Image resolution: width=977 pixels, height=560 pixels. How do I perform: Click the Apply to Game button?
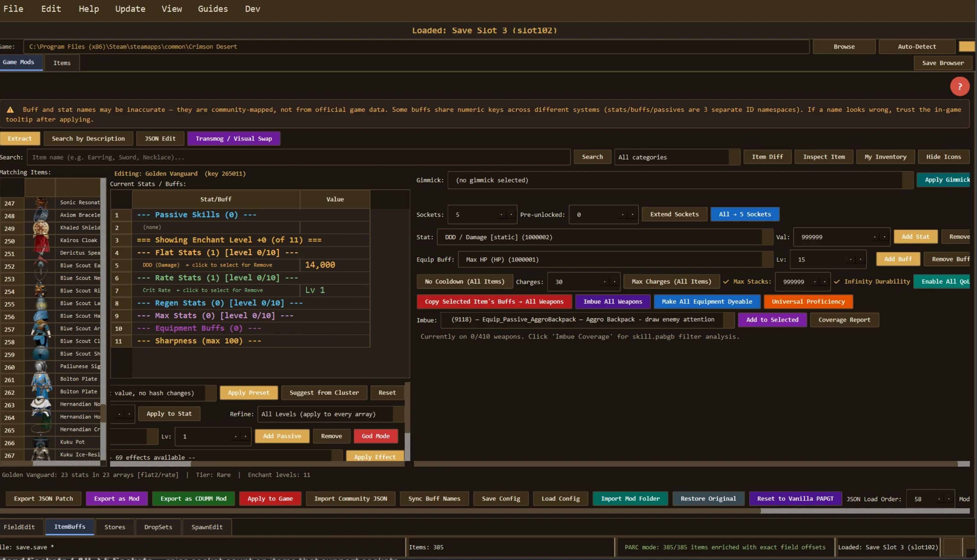pyautogui.click(x=270, y=499)
